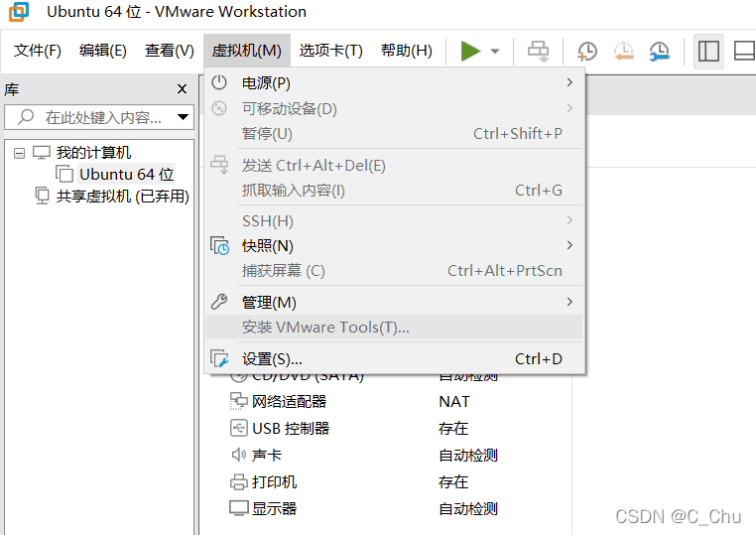Open the power options dropdown arrow
This screenshot has width=756, height=535.
pos(495,52)
